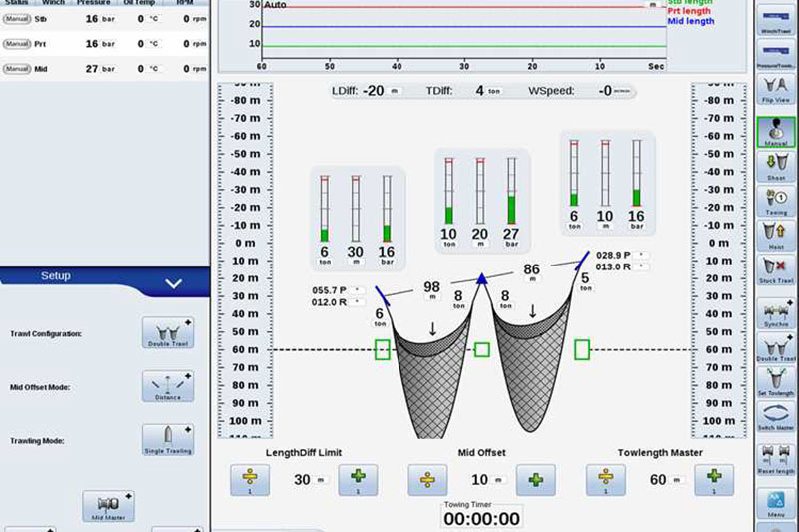
Task: Click the Flip View icon
Action: [x=776, y=90]
